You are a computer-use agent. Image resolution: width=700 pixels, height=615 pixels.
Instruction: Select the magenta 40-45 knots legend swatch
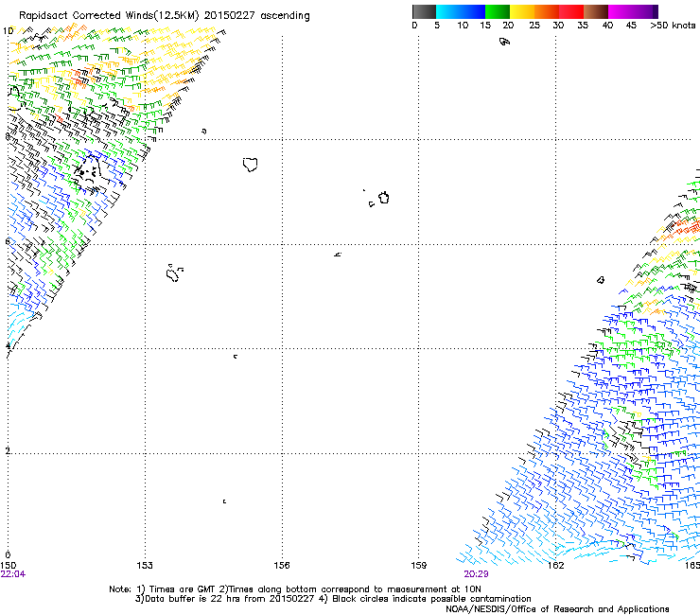coord(621,11)
